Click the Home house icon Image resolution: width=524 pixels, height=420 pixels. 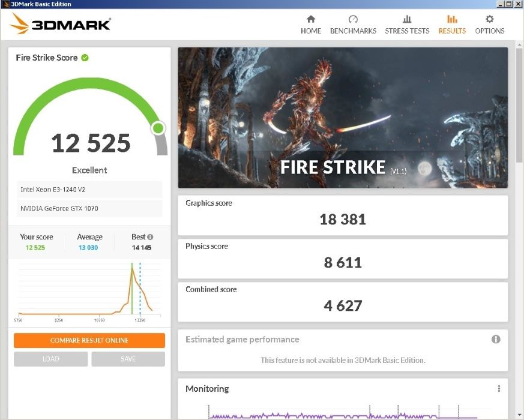(311, 19)
